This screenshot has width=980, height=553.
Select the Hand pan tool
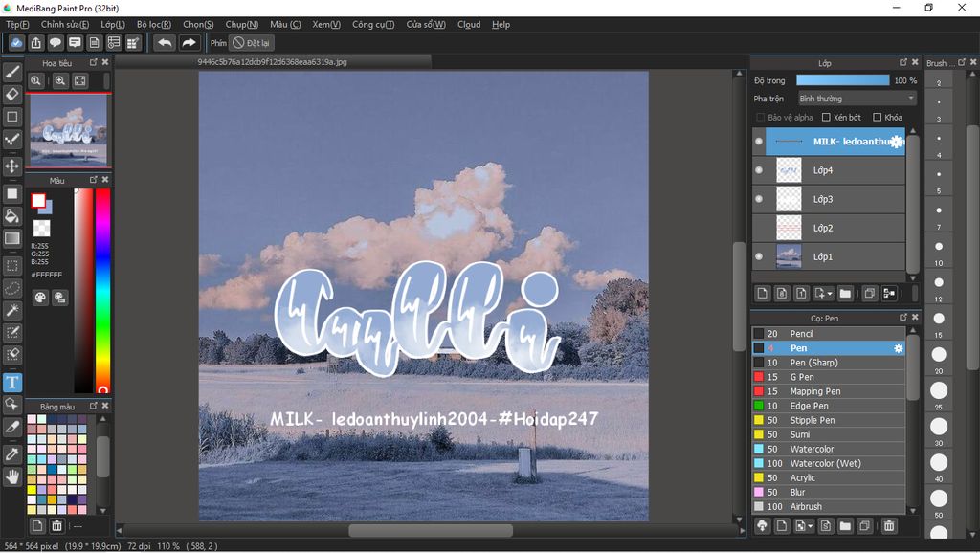point(11,477)
